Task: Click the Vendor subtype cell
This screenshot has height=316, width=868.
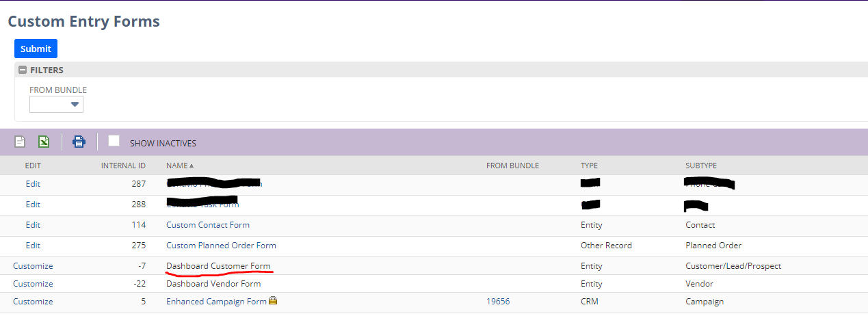Action: pos(699,284)
